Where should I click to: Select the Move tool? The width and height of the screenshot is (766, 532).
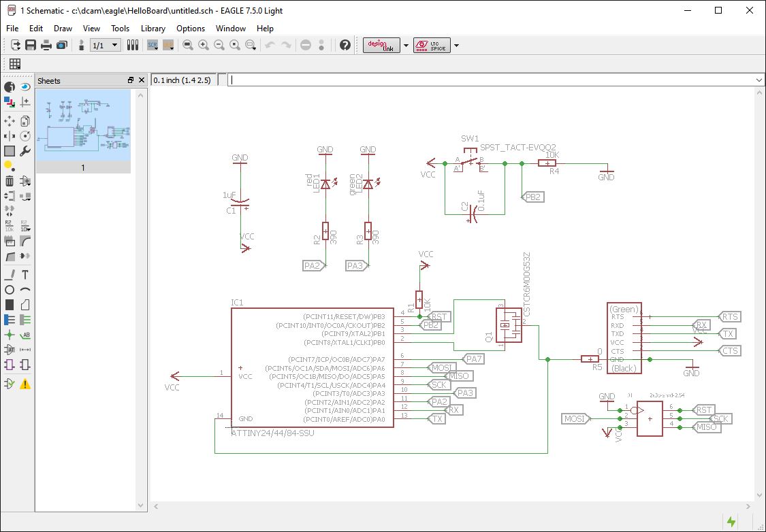pyautogui.click(x=10, y=121)
